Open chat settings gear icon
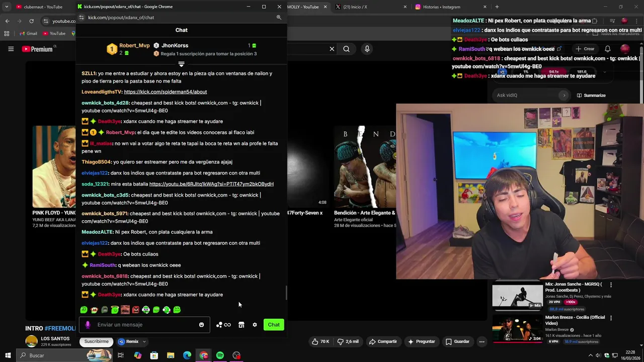644x362 pixels. click(x=255, y=325)
